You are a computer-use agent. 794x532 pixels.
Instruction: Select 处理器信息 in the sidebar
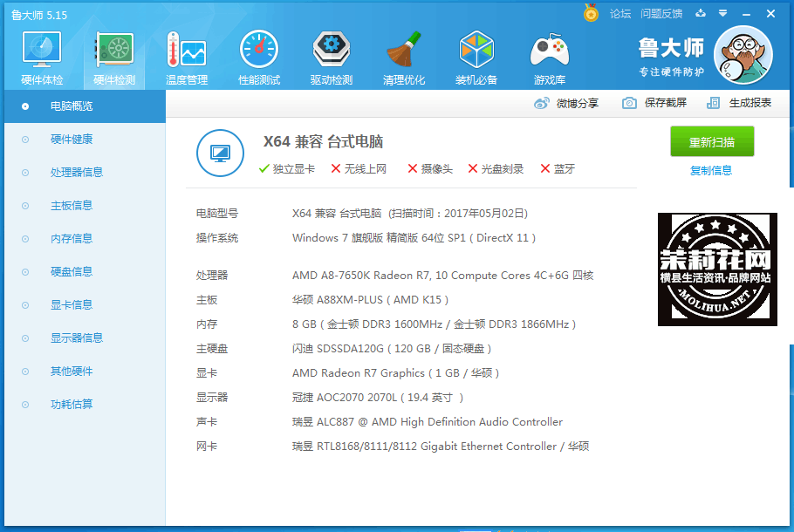pyautogui.click(x=86, y=173)
